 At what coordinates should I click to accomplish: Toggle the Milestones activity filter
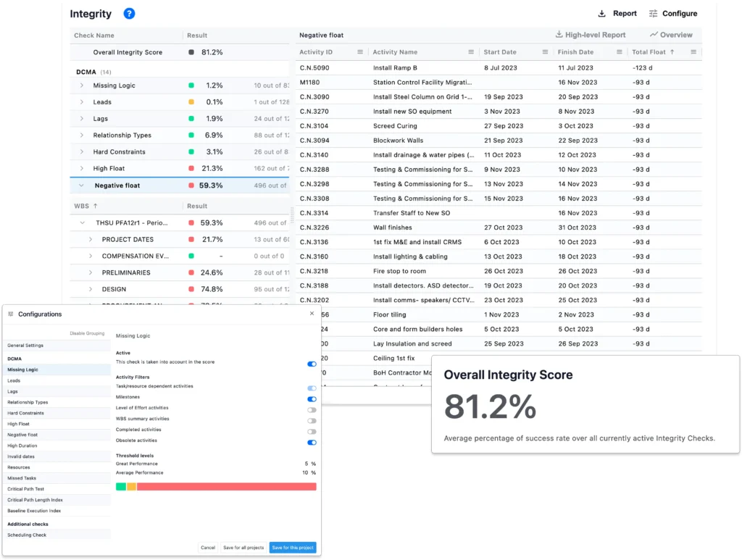coord(312,399)
